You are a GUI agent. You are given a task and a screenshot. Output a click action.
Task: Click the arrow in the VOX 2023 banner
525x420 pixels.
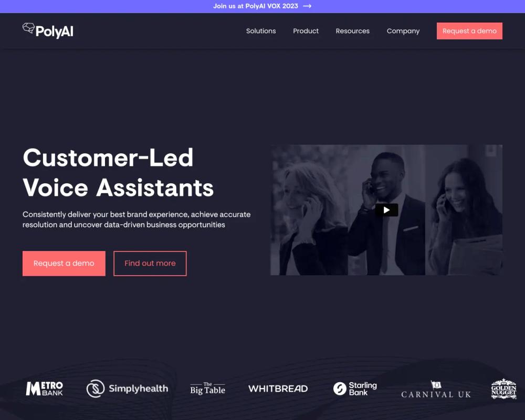point(307,6)
